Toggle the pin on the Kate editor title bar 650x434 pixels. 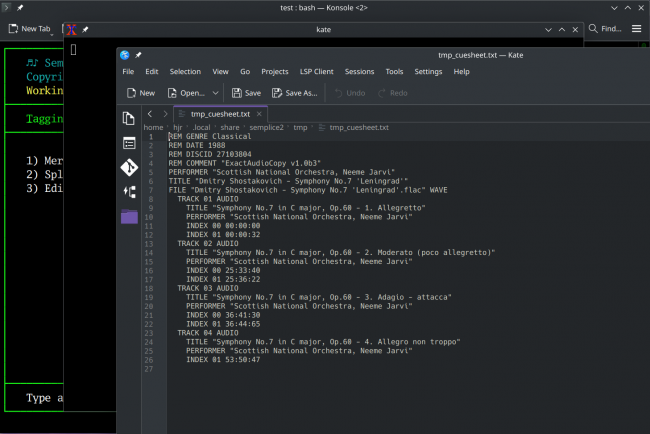[138, 55]
